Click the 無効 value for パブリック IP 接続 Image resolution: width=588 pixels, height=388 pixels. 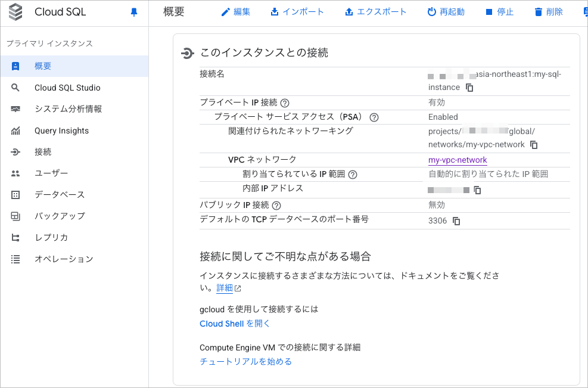point(437,205)
